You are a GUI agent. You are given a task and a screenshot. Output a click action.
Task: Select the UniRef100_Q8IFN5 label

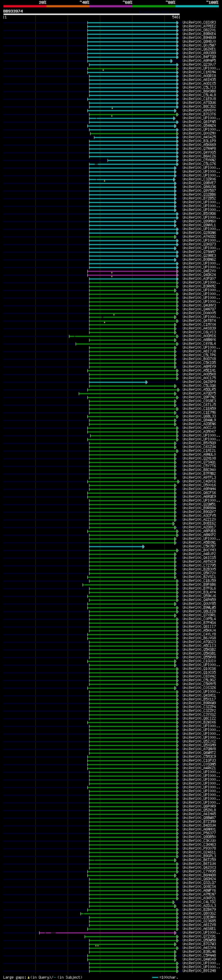click(199, 122)
